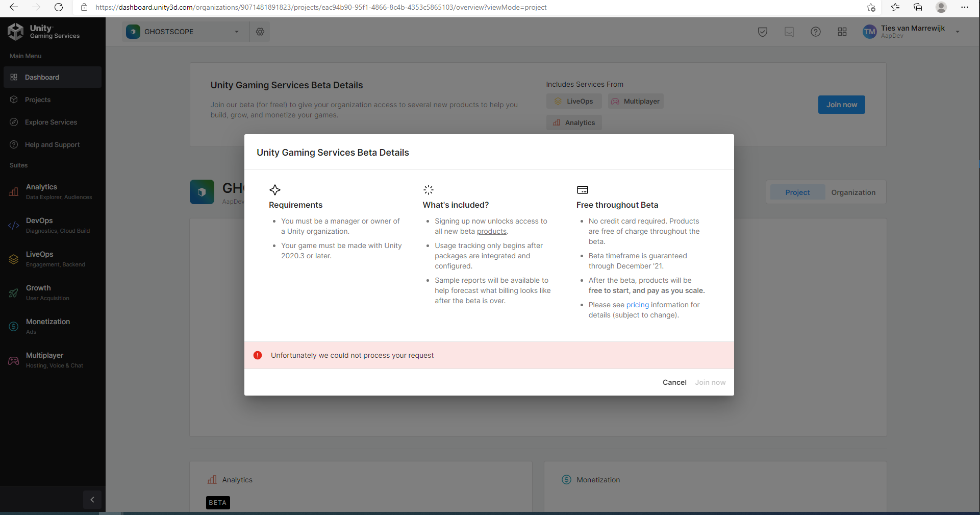Screen dimensions: 980x515
Task: Click the TM user avatar
Action: pos(870,32)
